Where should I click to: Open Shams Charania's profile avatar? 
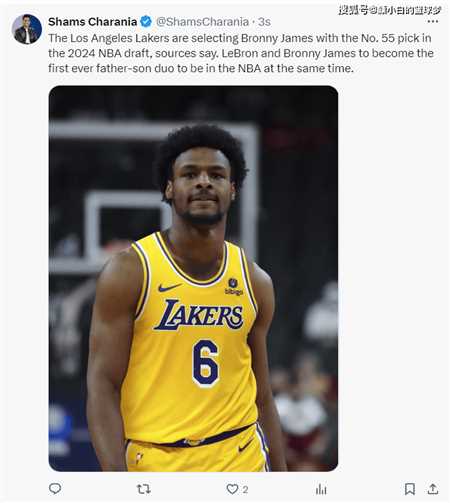coord(27,29)
